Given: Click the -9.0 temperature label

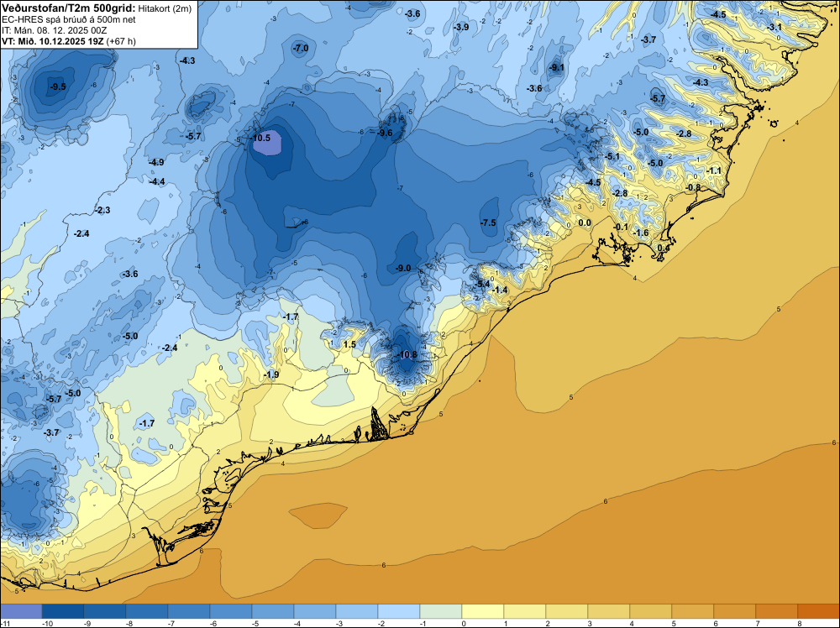Looking at the screenshot, I should pyautogui.click(x=403, y=268).
